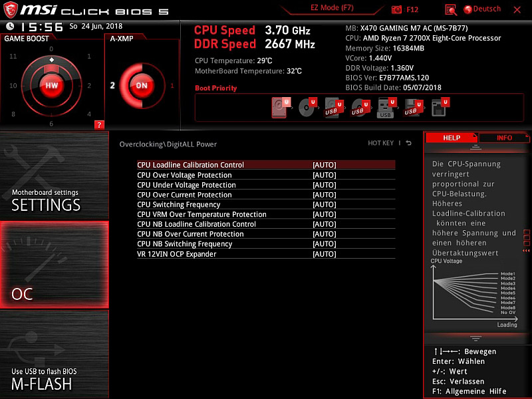Open CPU NB Loadline Calibration Control setting
Viewport: 532px width, 399px height.
tap(266, 224)
